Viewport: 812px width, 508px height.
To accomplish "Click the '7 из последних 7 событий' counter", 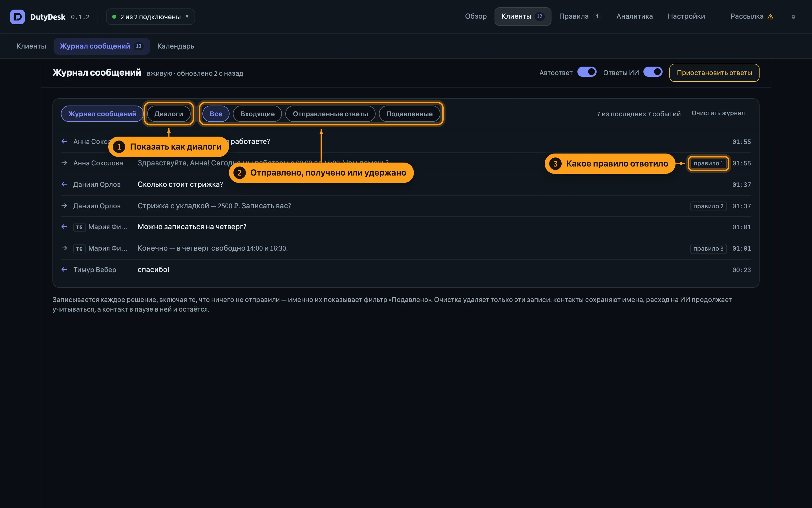I will (x=639, y=114).
